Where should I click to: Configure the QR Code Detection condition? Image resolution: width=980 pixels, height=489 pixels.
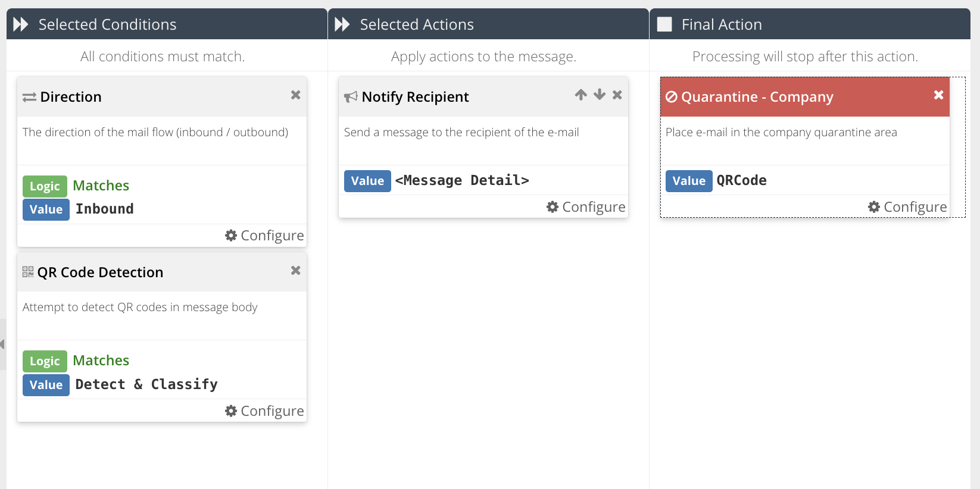[264, 411]
